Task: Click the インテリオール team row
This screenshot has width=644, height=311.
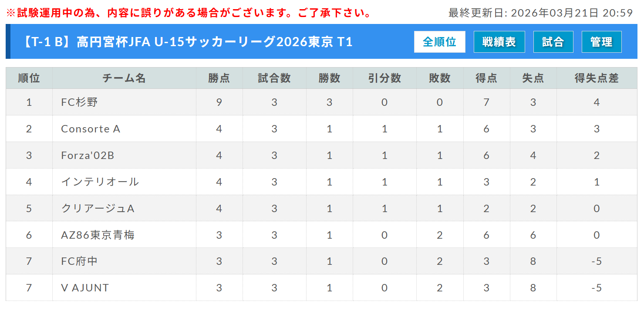Action: click(100, 182)
